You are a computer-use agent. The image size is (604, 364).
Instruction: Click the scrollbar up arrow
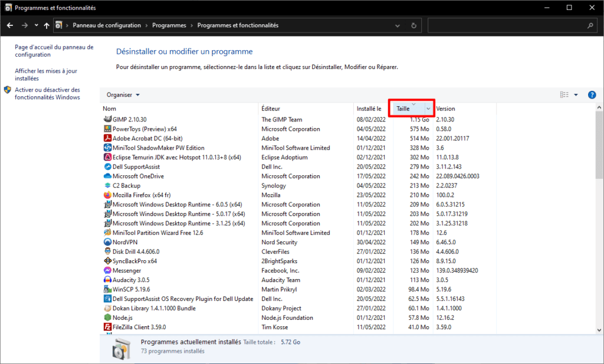(599, 107)
